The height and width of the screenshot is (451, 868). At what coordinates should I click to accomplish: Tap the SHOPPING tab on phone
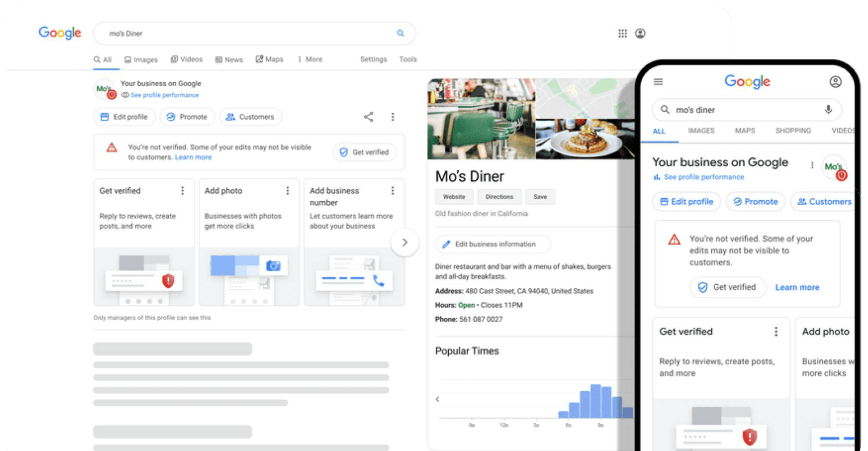point(793,131)
